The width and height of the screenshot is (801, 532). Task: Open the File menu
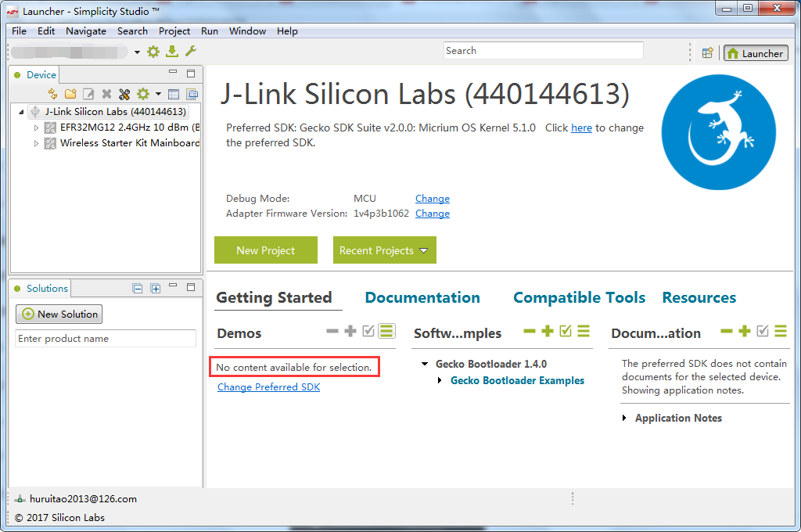coord(19,31)
